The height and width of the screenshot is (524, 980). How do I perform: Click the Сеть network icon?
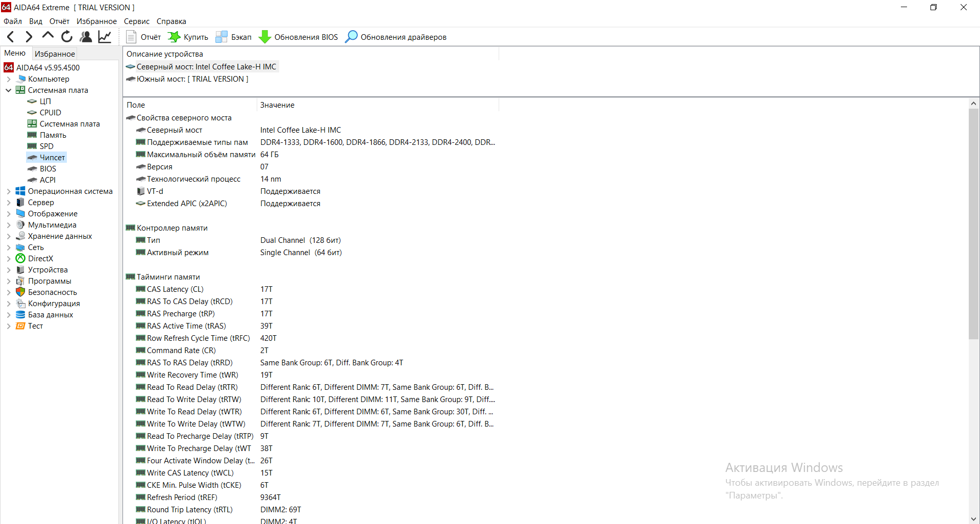click(x=20, y=247)
